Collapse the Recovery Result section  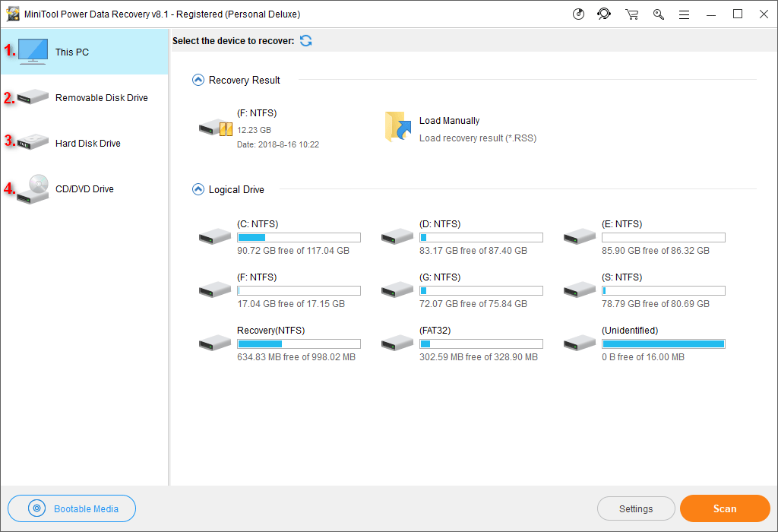197,79
